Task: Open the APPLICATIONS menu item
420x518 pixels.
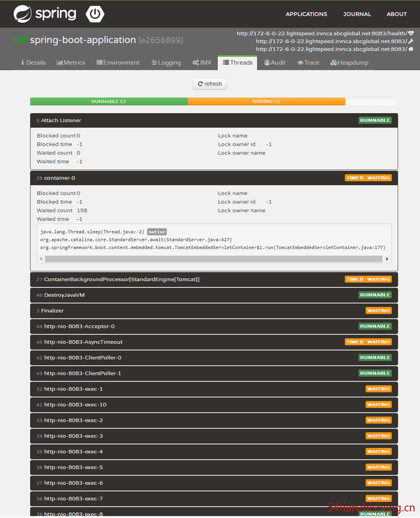Action: 306,14
